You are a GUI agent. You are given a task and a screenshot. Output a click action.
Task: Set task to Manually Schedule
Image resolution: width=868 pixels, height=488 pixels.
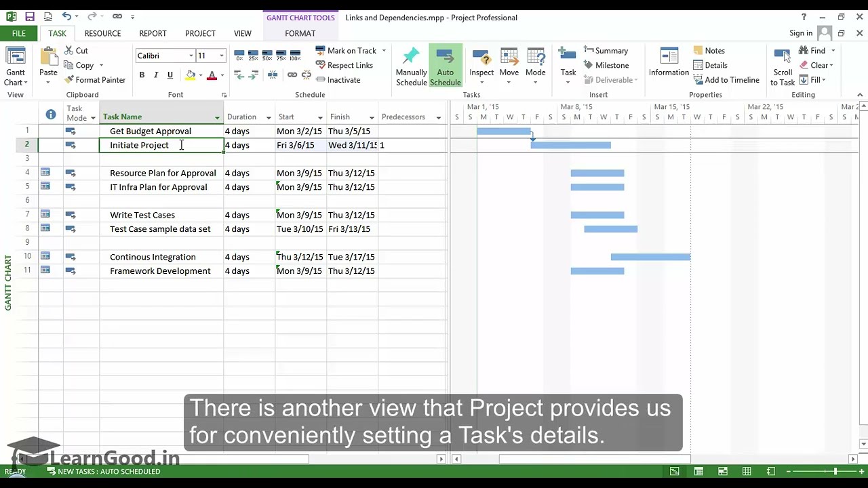coord(411,67)
